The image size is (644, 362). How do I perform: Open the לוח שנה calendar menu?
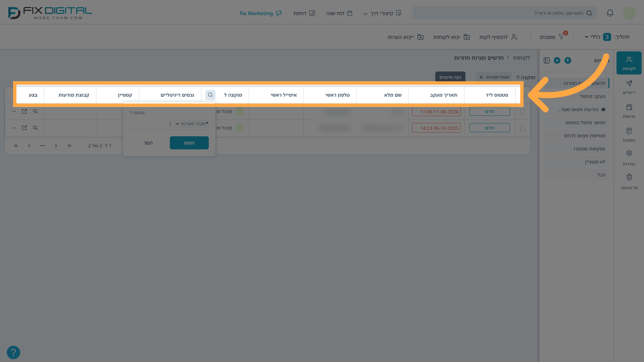coord(339,13)
